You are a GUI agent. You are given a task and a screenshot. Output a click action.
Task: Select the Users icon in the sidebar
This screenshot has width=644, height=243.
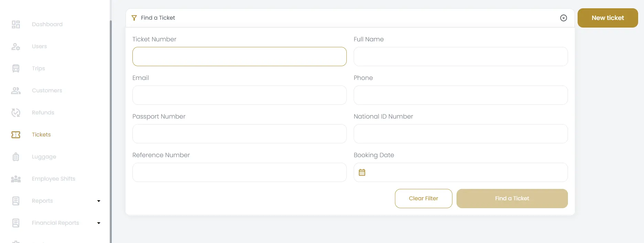[x=15, y=46]
